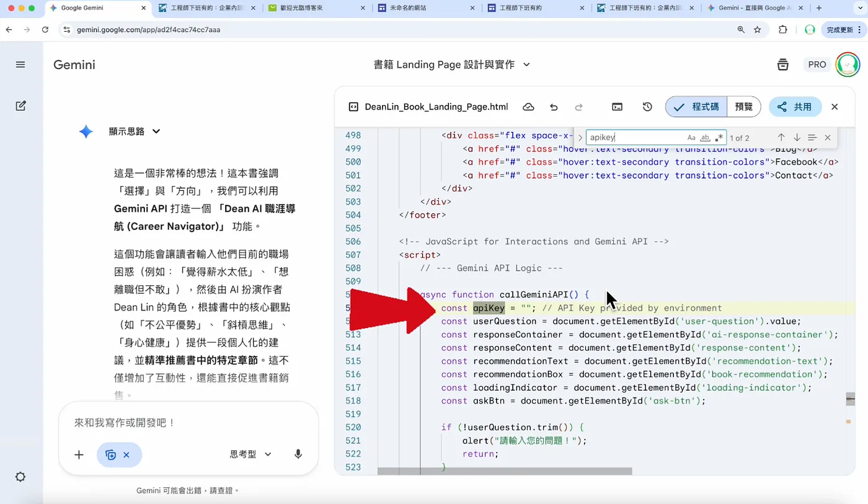This screenshot has width=868, height=504.
Task: Open a new browser tab
Action: pos(818,8)
